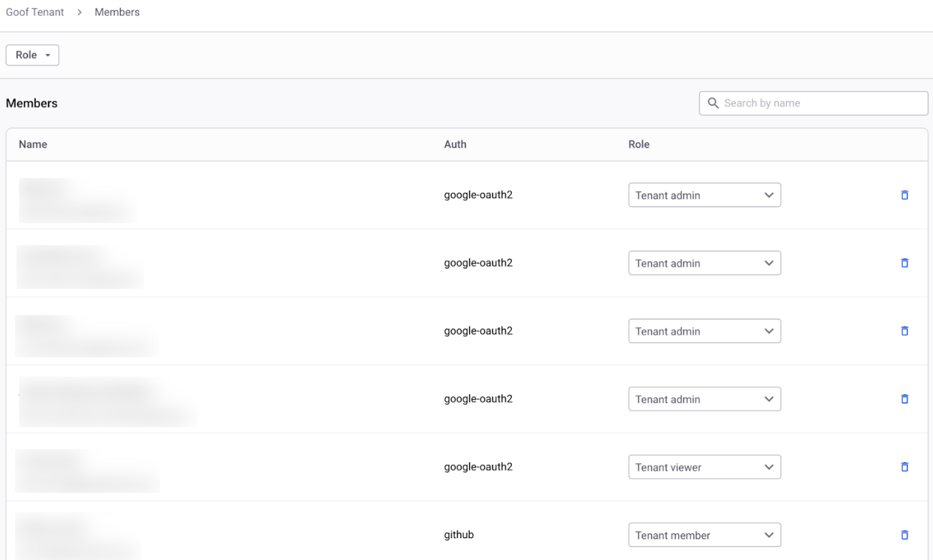Click the Role column header
Screen dimensions: 933x560
[x=638, y=144]
